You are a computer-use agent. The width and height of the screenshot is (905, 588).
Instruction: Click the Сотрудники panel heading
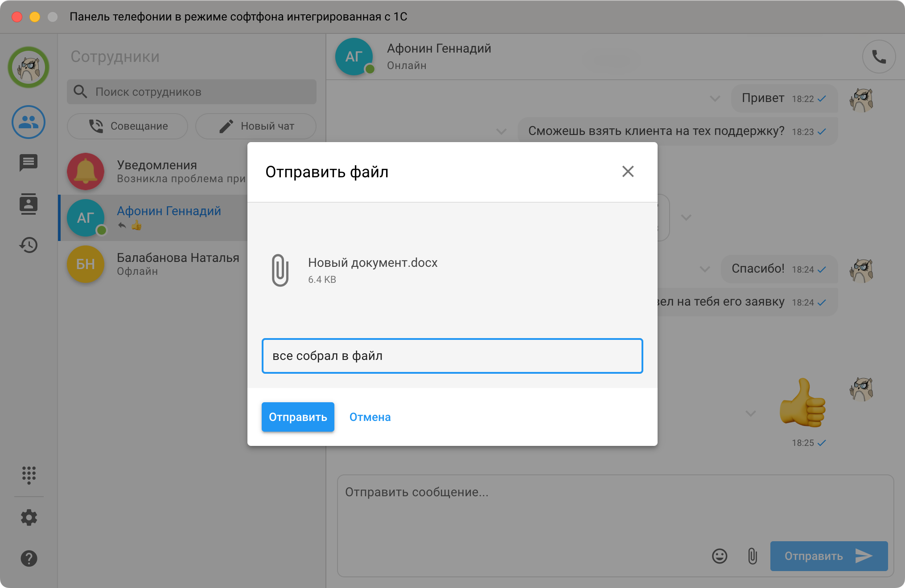point(115,57)
